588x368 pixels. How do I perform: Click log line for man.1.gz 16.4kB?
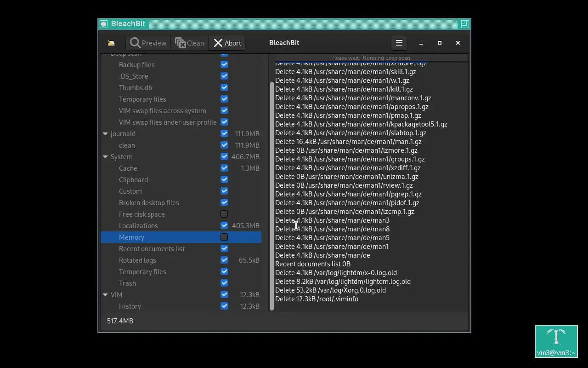pyautogui.click(x=348, y=142)
